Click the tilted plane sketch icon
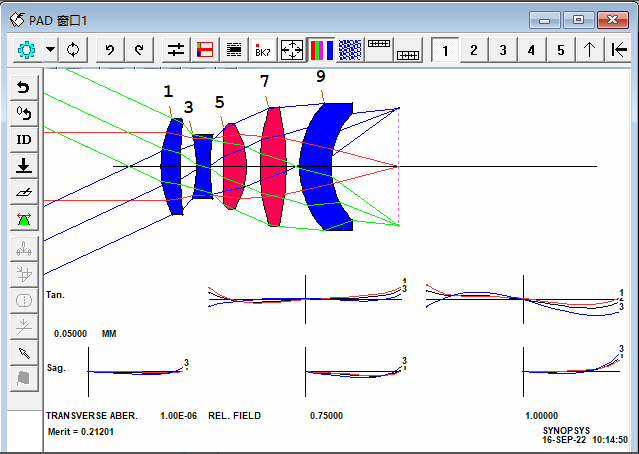 24,192
